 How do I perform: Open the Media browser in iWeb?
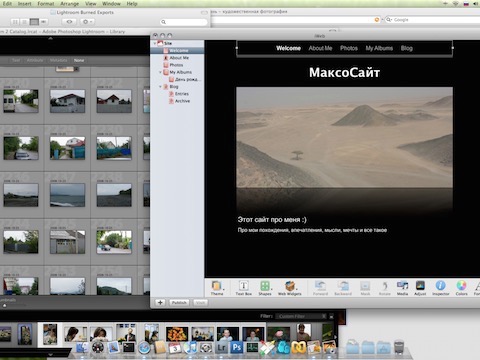tap(402, 288)
